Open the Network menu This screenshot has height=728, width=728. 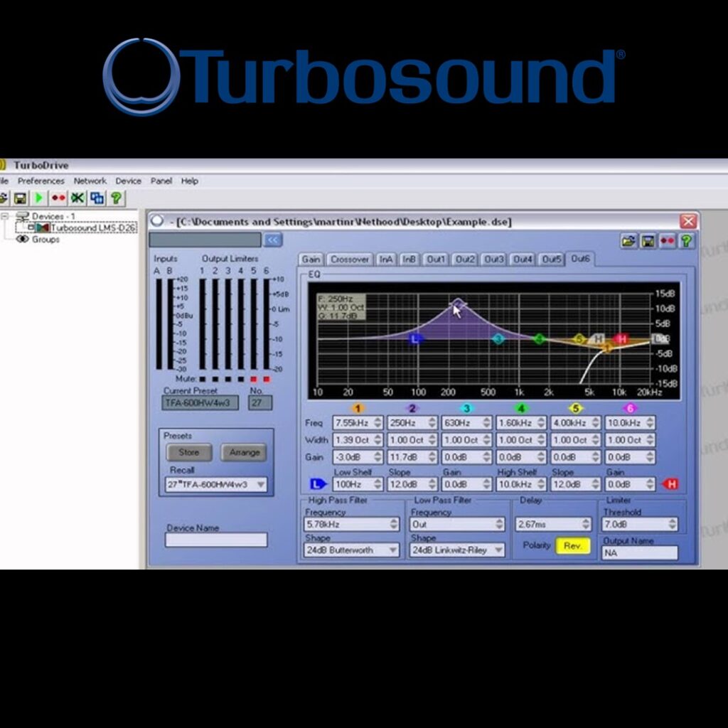[90, 181]
